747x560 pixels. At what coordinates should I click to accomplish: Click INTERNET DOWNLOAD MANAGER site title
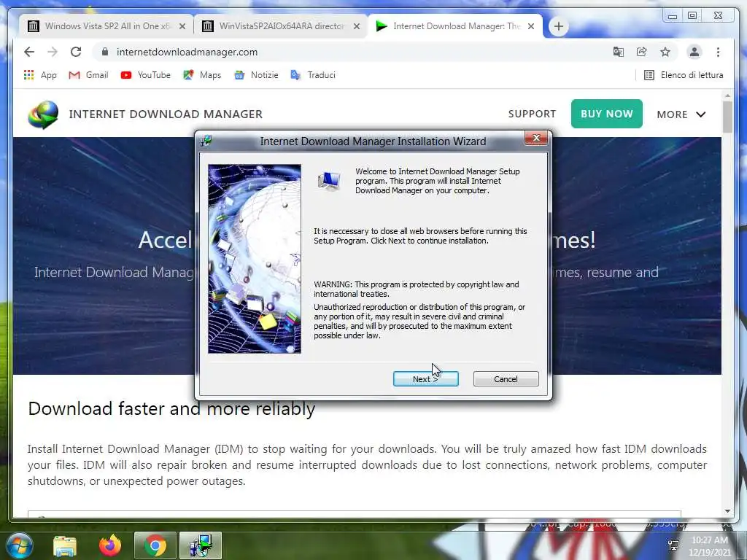click(x=166, y=114)
